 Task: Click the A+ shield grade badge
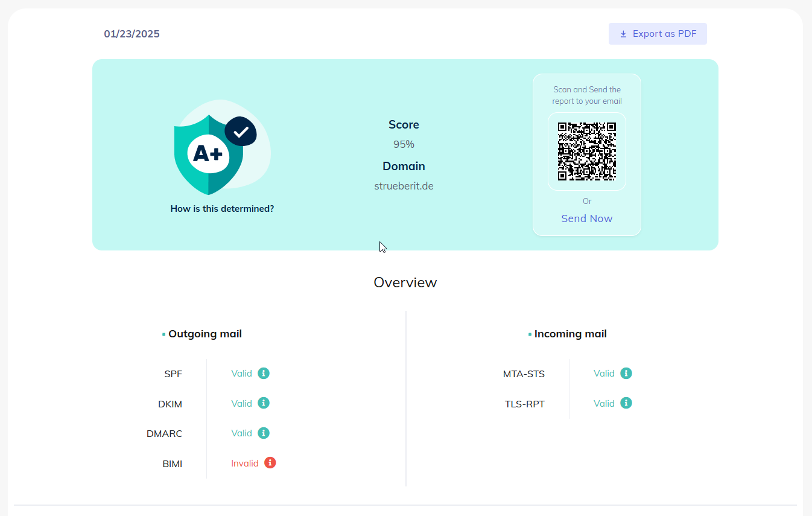[x=208, y=154]
